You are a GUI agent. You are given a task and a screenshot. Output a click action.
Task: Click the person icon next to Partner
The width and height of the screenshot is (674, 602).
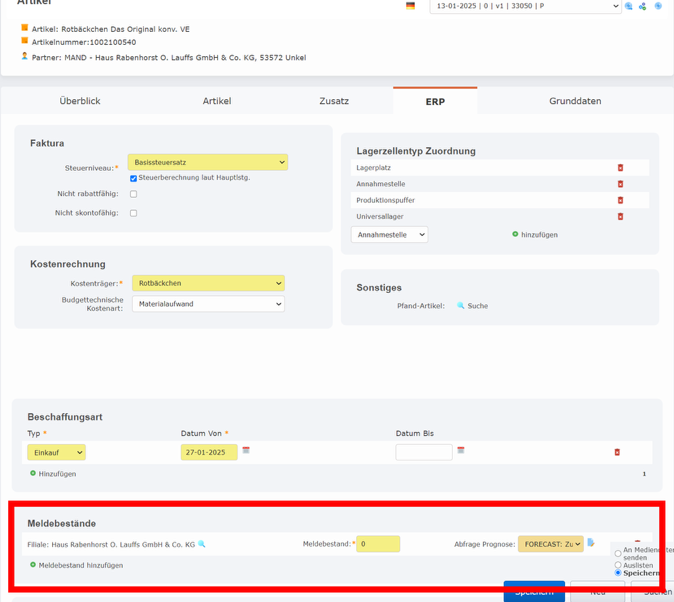(25, 56)
